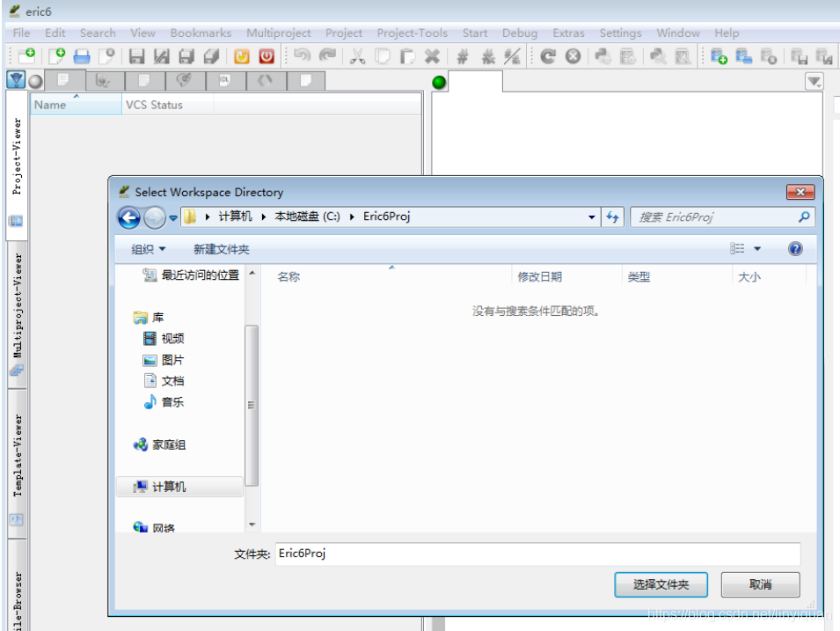Click the Redo icon in the toolbar
Image resolution: width=840 pixels, height=631 pixels.
click(328, 55)
